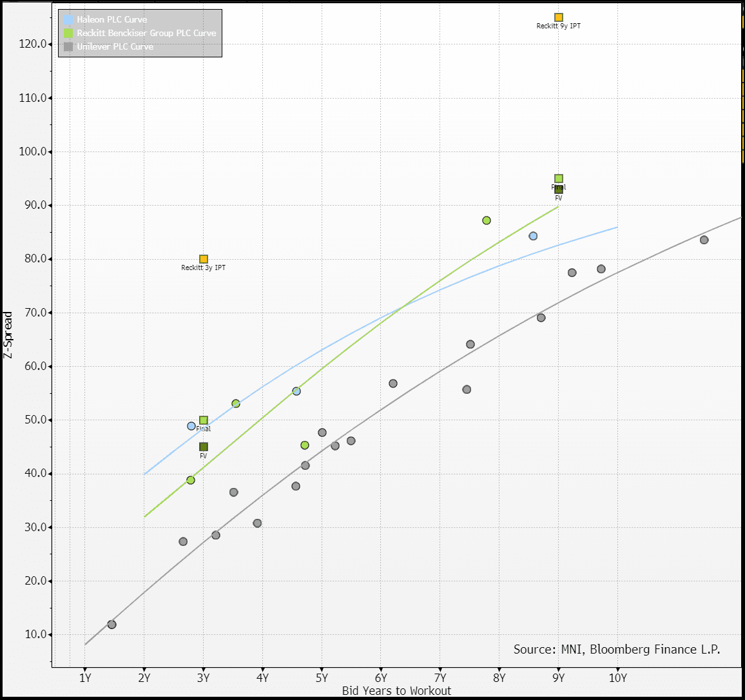Click the green Reckitt Benckiser legend swatch
This screenshot has height=700, width=745.
(68, 33)
